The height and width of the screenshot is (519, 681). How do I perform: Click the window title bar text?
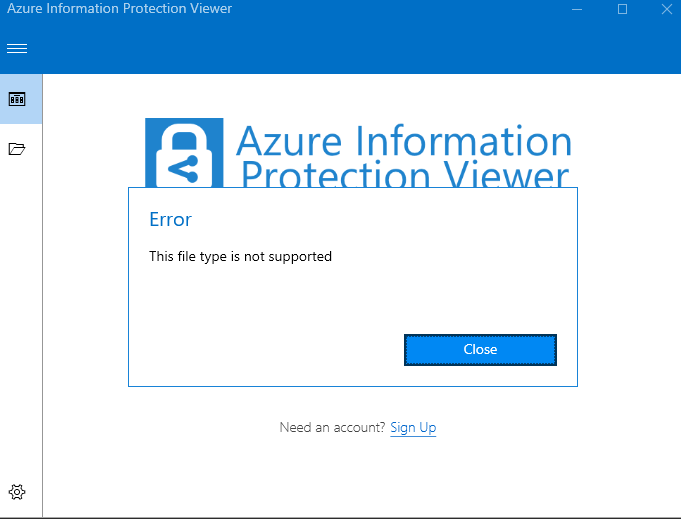point(120,9)
